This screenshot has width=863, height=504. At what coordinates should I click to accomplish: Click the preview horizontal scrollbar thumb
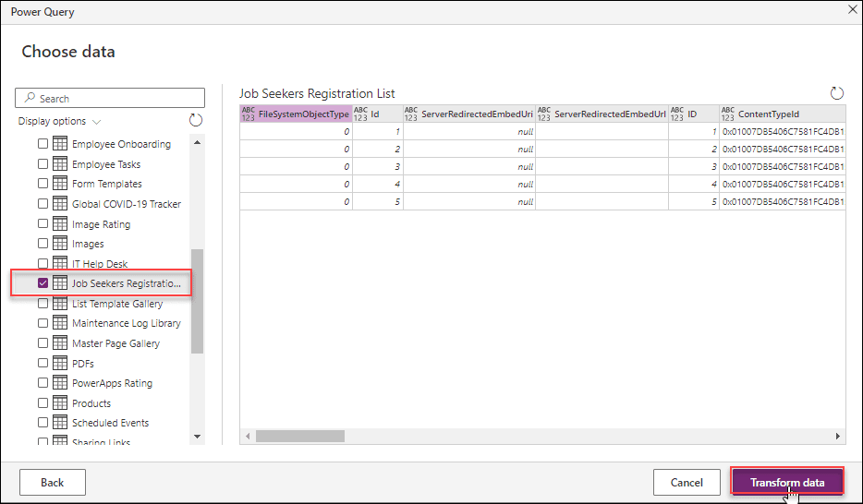click(x=300, y=436)
